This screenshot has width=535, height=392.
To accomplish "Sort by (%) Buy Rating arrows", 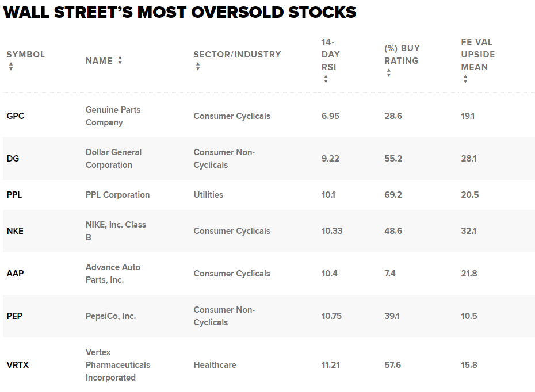I will pyautogui.click(x=389, y=72).
